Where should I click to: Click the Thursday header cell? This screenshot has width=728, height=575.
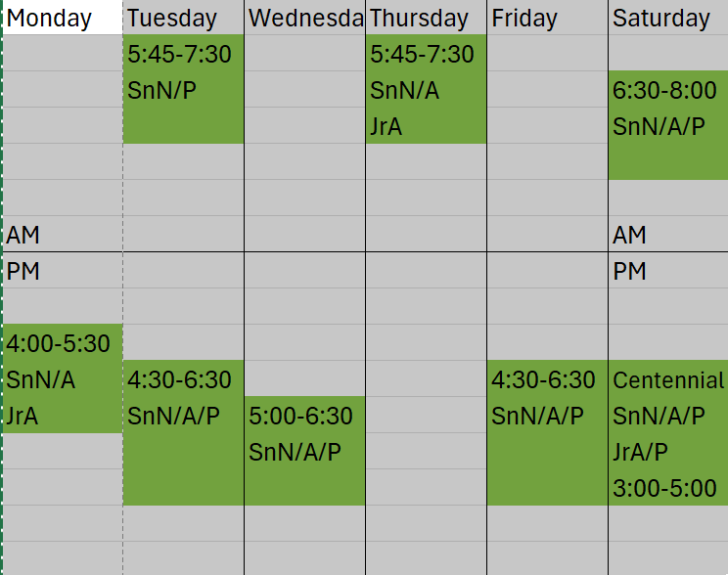426,19
